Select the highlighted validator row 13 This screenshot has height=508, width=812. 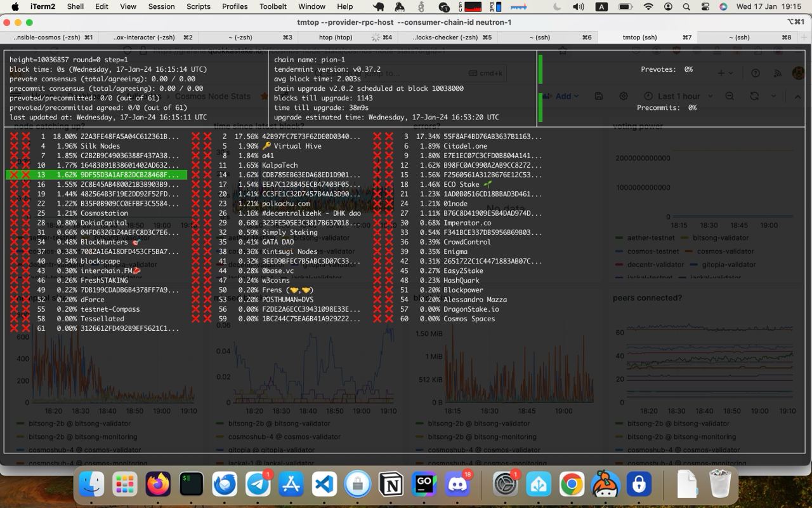[x=96, y=175]
